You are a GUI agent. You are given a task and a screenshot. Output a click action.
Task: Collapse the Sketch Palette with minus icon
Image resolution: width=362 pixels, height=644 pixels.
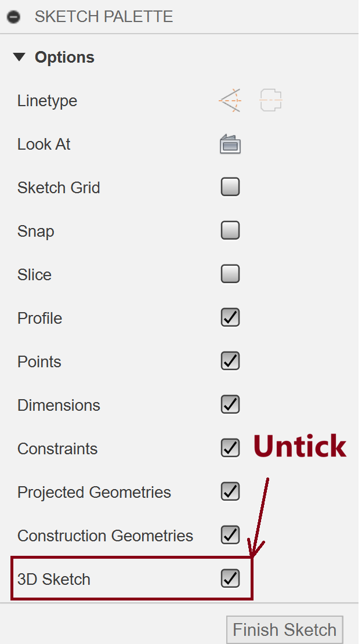pyautogui.click(x=13, y=17)
